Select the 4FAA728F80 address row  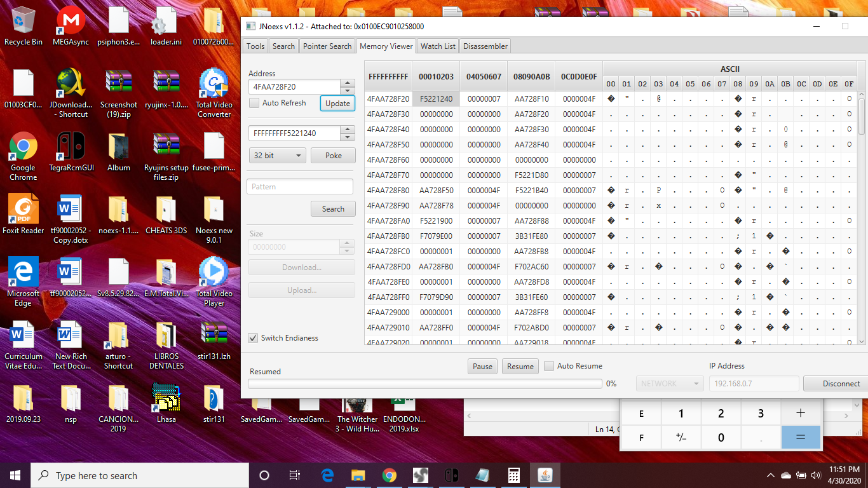(x=388, y=191)
